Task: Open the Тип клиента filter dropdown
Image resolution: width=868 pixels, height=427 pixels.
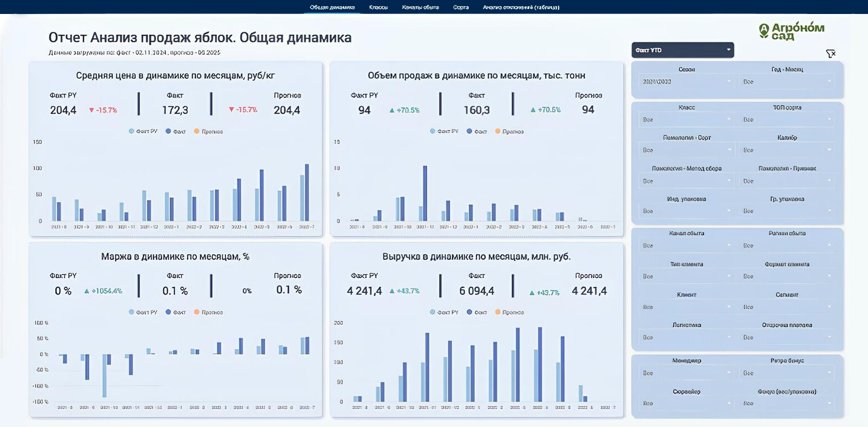Action: click(686, 277)
